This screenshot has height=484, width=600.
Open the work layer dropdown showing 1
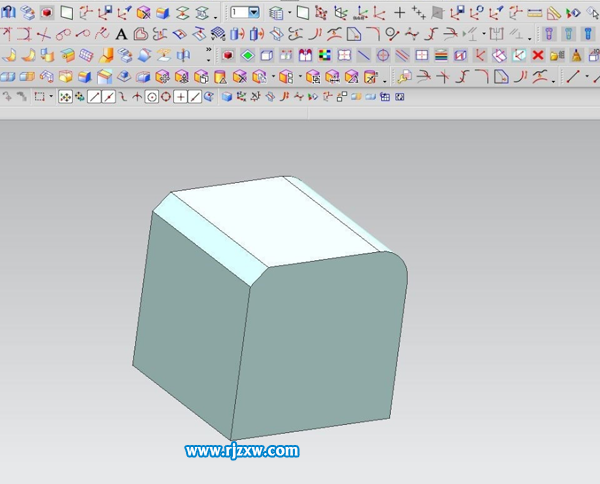pyautogui.click(x=245, y=13)
